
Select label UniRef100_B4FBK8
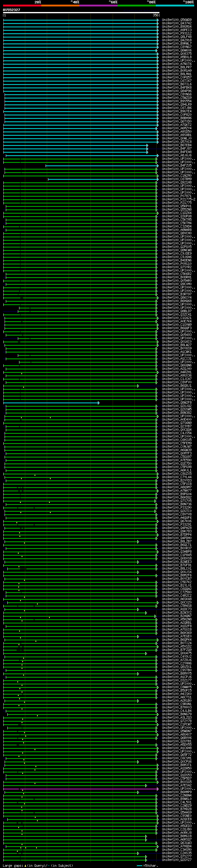(176, 88)
